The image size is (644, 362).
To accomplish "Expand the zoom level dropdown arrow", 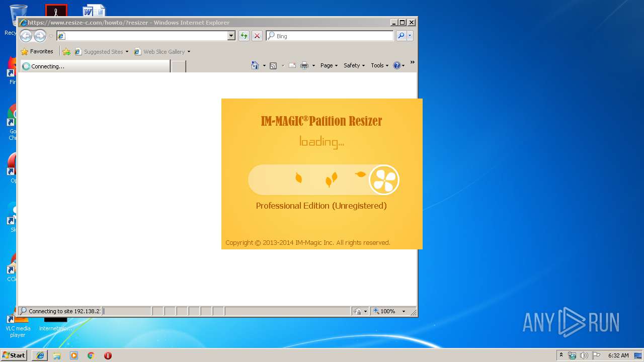I will tap(404, 311).
